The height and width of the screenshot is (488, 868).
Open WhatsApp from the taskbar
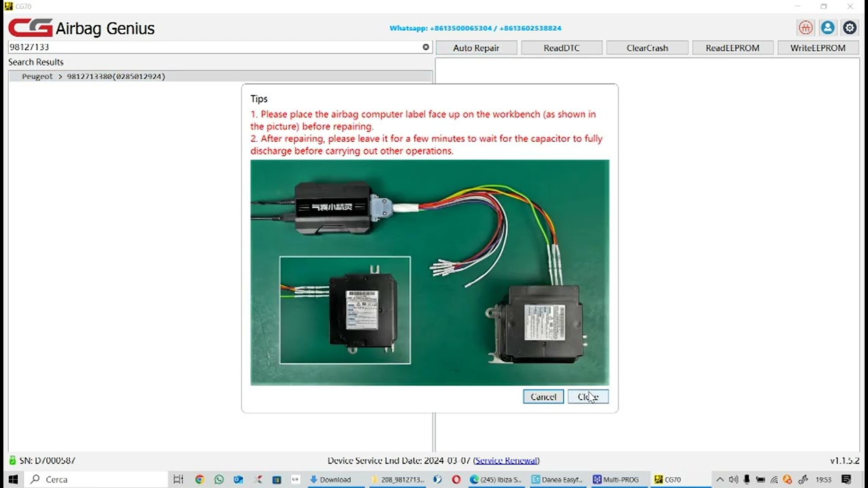tap(218, 479)
